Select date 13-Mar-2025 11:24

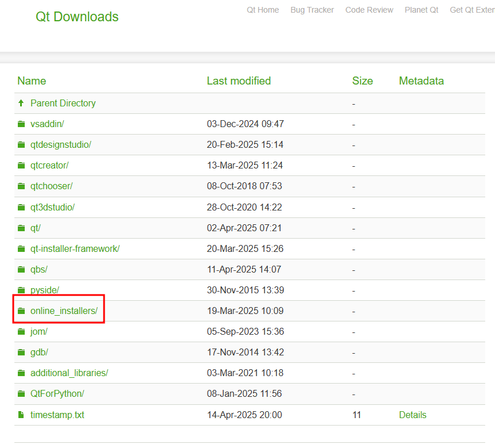click(245, 166)
